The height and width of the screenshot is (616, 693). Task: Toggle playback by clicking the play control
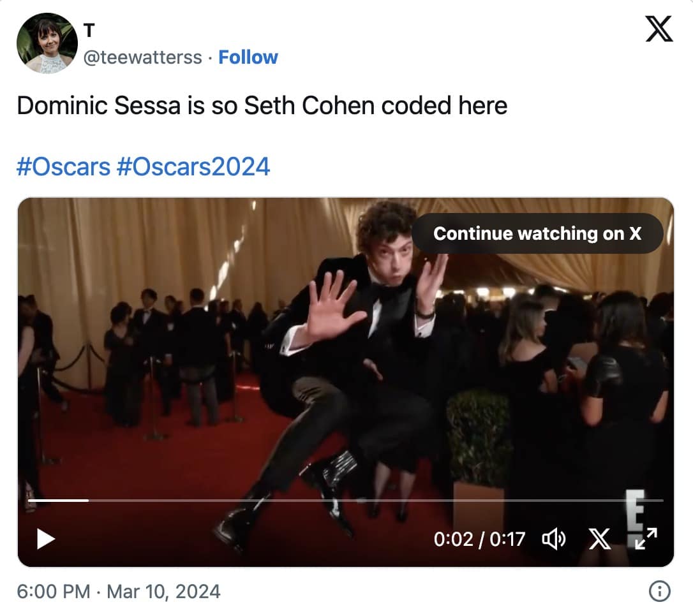[x=44, y=539]
